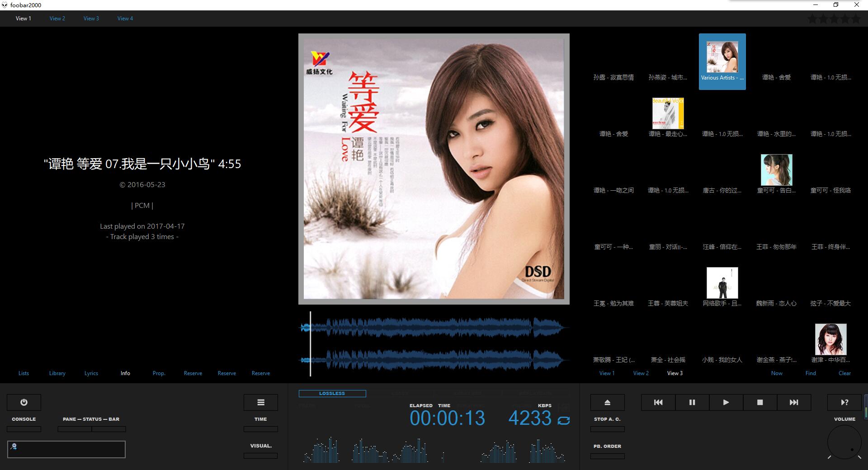This screenshot has width=868, height=470.
Task: Select the album entry 谭艳 - 水里的
Action: click(777, 134)
